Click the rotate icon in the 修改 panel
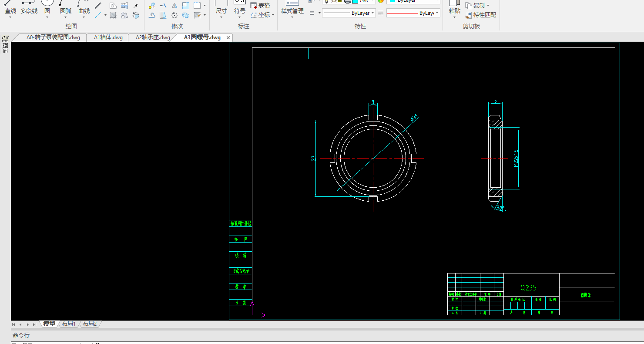The height and width of the screenshot is (344, 644). pyautogui.click(x=174, y=15)
